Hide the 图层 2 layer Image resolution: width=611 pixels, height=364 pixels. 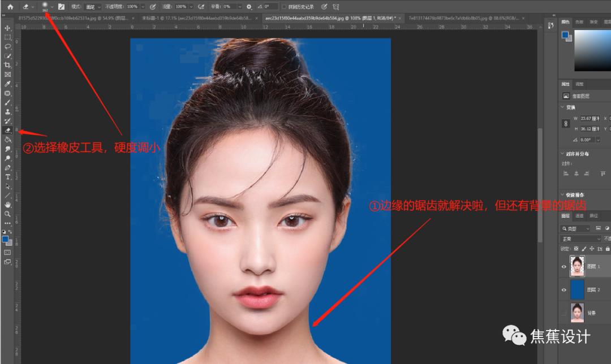[x=563, y=290]
